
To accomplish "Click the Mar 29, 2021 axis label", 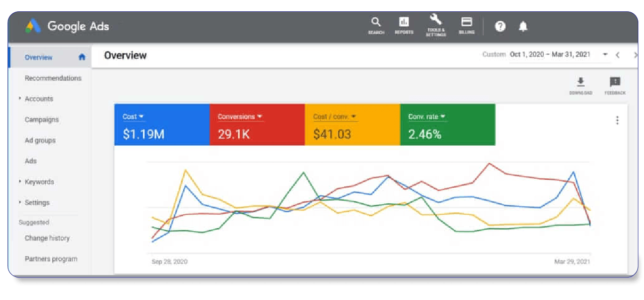I will (x=572, y=261).
